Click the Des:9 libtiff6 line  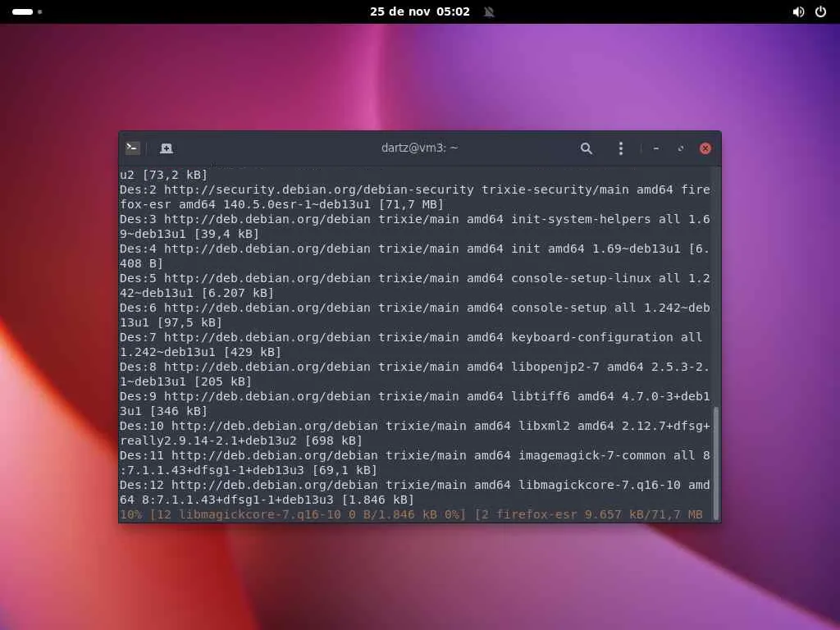[x=414, y=396]
